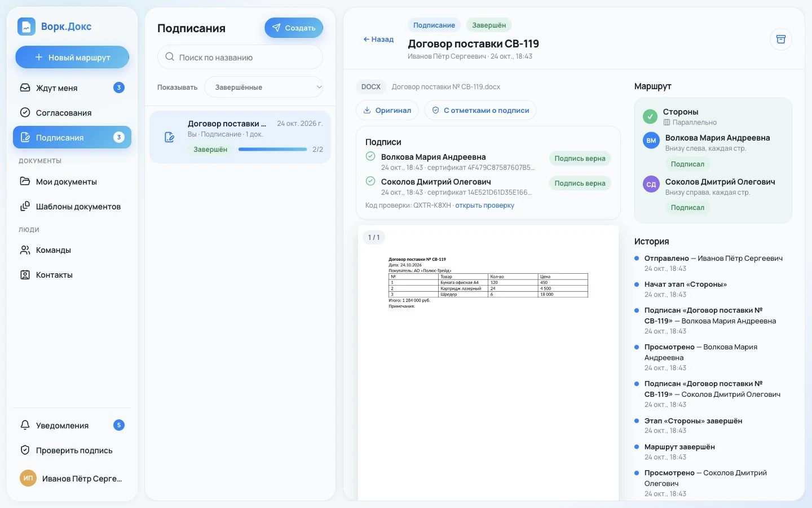Open Уведомления in the sidebar
Image resolution: width=812 pixels, height=508 pixels.
(72, 425)
